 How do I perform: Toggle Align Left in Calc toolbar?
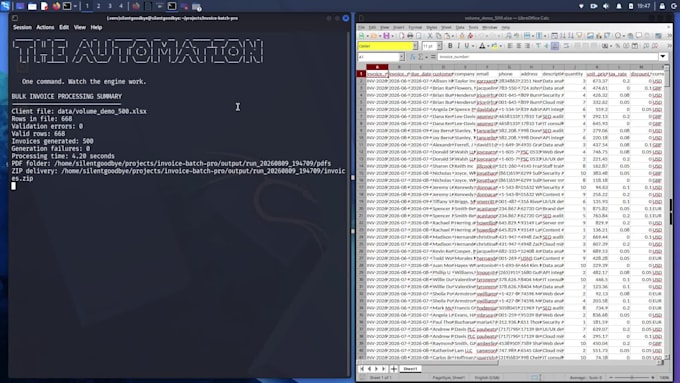click(x=510, y=46)
